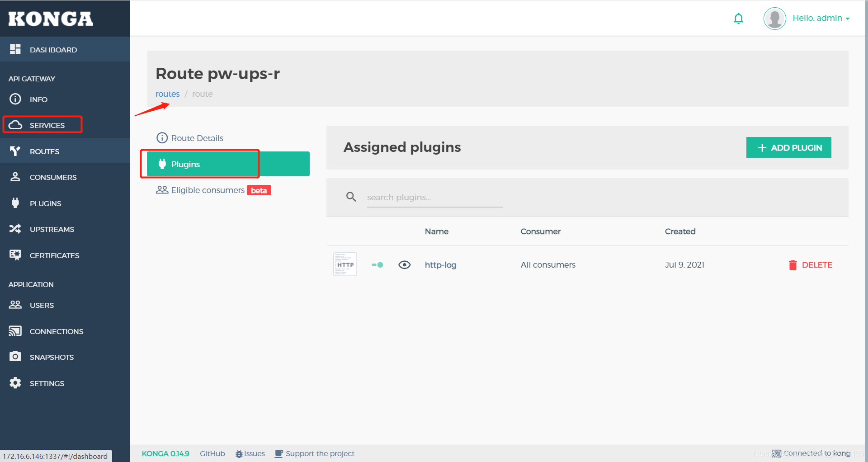
Task: Click the Jul 9, 2021 created date
Action: pyautogui.click(x=684, y=265)
